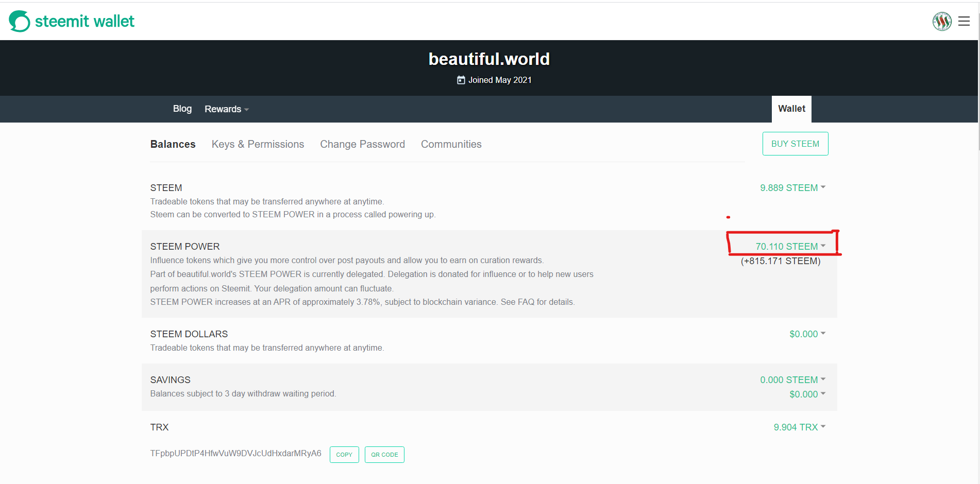Click the TRX section heading
980x484 pixels.
coord(159,427)
